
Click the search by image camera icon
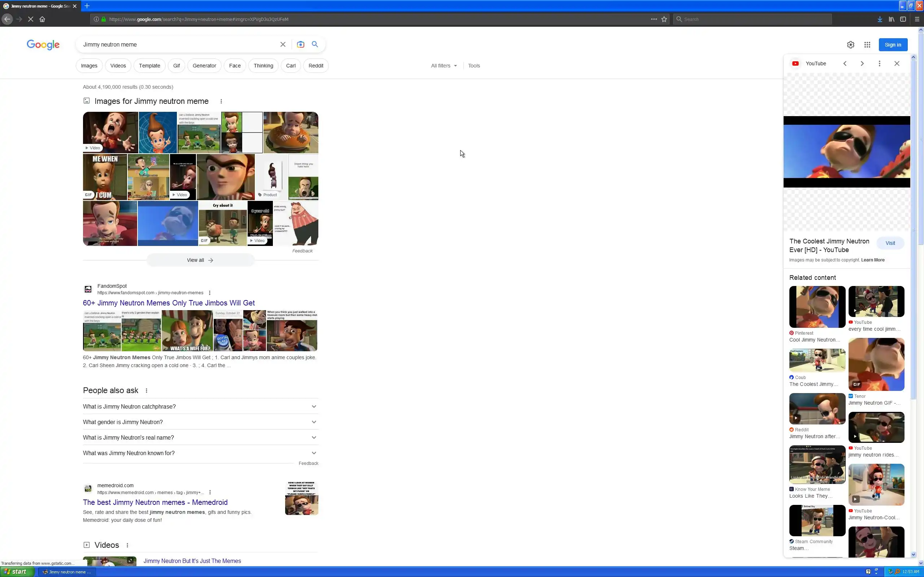(x=301, y=45)
